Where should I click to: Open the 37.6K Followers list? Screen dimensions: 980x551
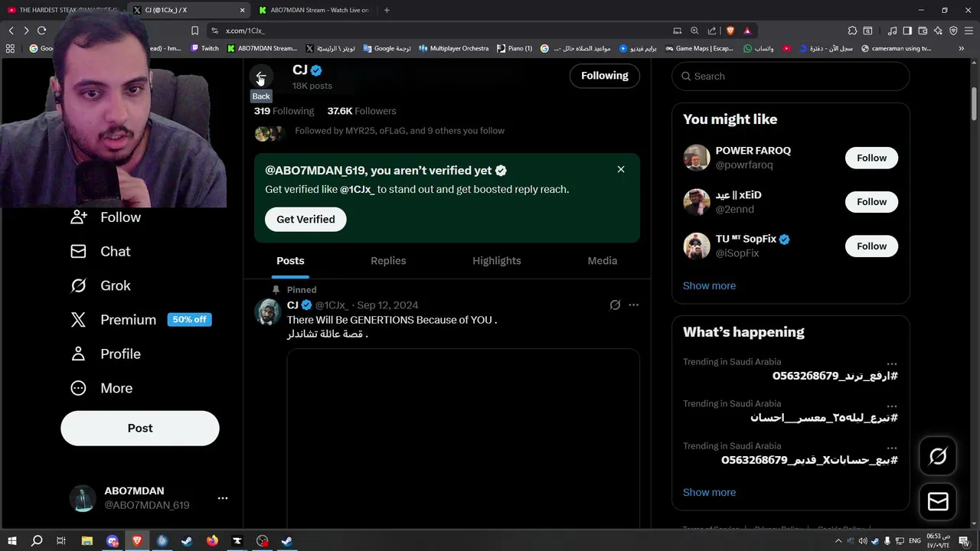[361, 111]
